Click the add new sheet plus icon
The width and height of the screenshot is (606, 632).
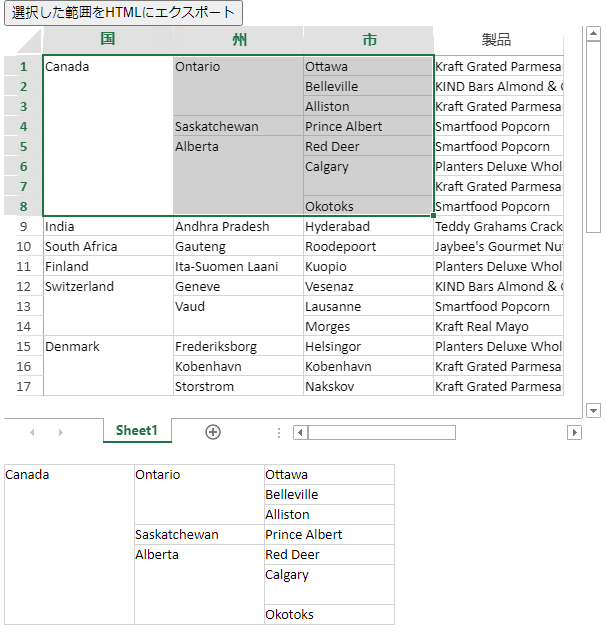point(212,432)
